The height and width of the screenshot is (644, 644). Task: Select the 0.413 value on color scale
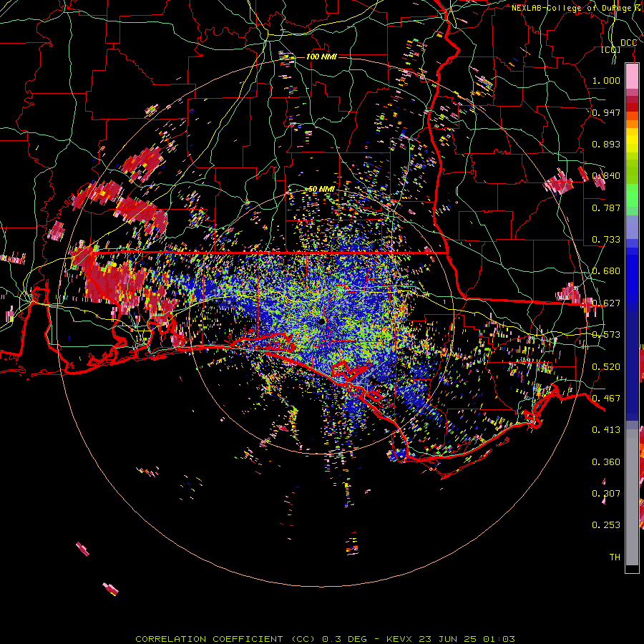(x=606, y=429)
